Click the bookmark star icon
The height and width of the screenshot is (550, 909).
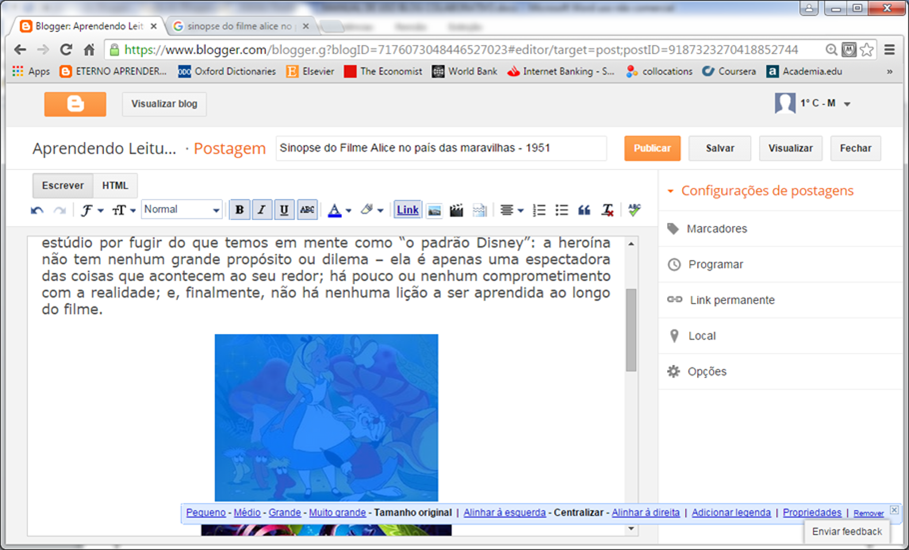867,50
